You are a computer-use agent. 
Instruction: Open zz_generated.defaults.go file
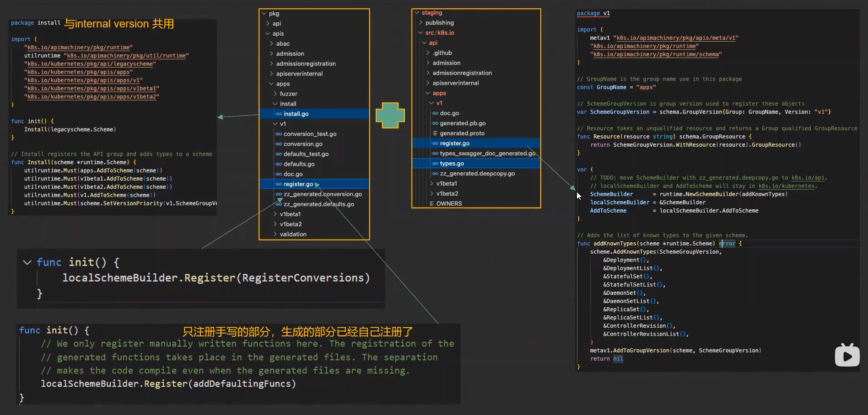click(x=318, y=204)
